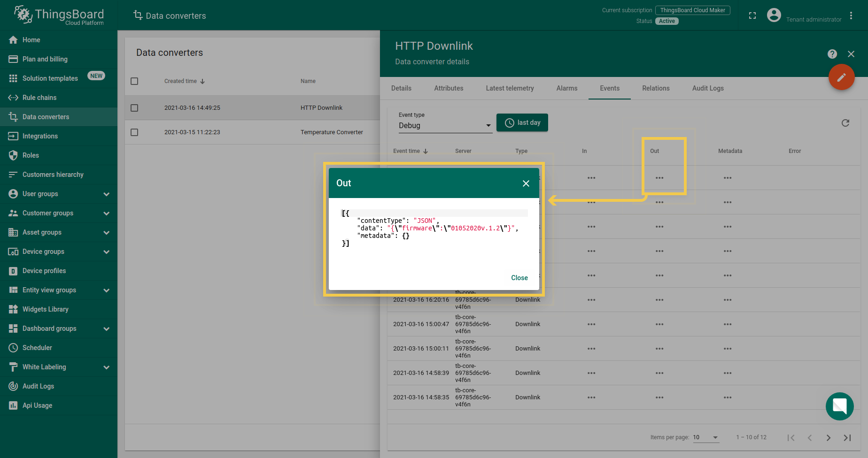Check the HTTP Downlink row checkbox

(134, 108)
